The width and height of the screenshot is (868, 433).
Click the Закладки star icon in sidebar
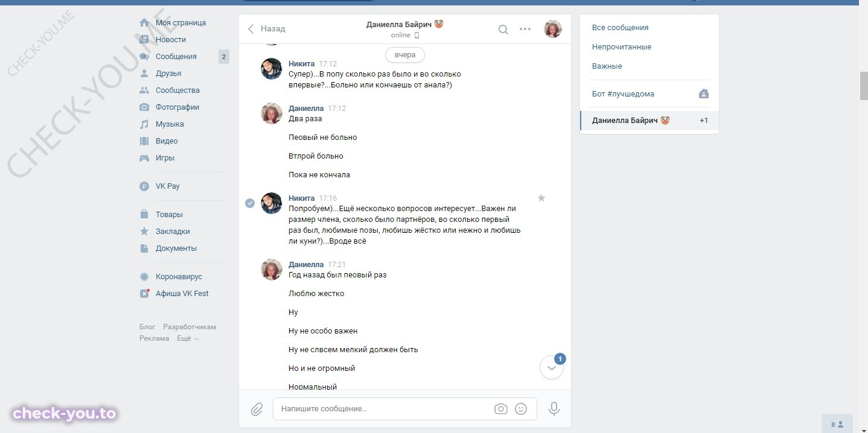(144, 232)
